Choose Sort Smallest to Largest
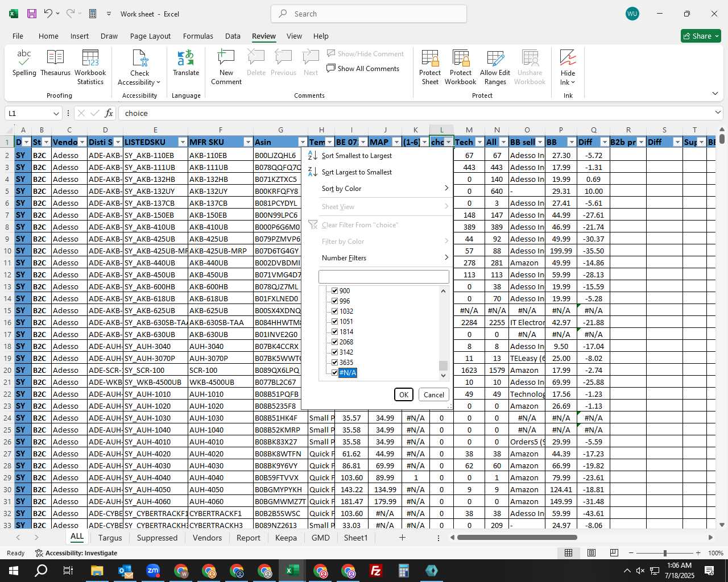728x582 pixels. [x=357, y=156]
